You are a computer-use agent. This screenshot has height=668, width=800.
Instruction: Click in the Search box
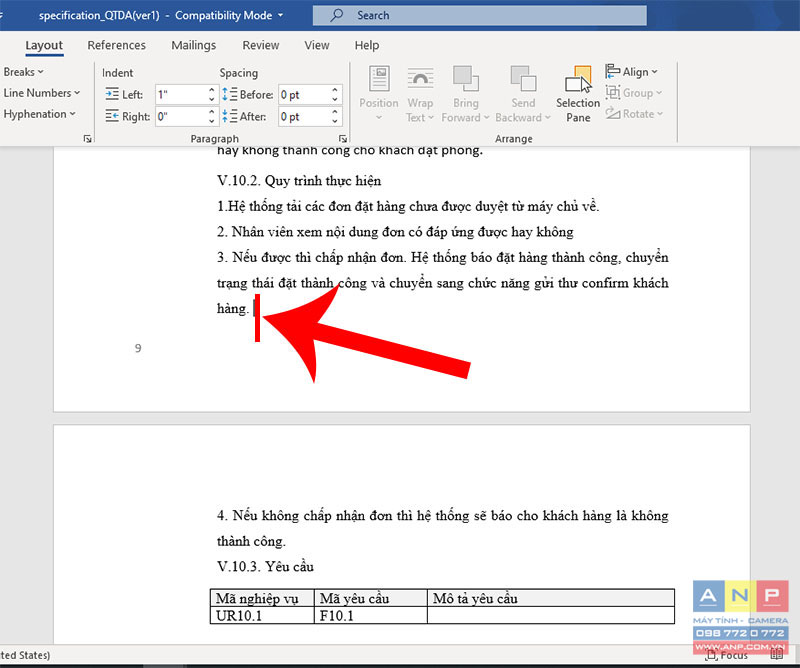click(480, 15)
